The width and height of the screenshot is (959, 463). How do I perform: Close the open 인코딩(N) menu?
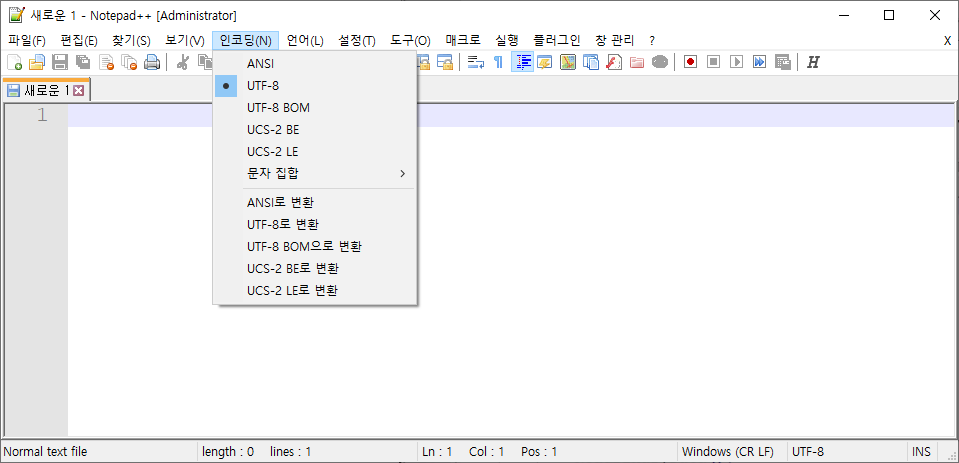point(246,41)
